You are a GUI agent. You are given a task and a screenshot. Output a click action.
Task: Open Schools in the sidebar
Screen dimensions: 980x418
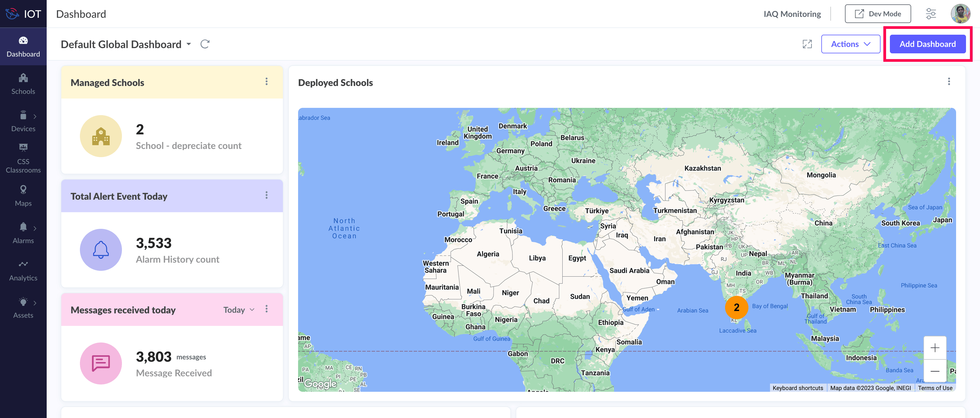point(23,84)
